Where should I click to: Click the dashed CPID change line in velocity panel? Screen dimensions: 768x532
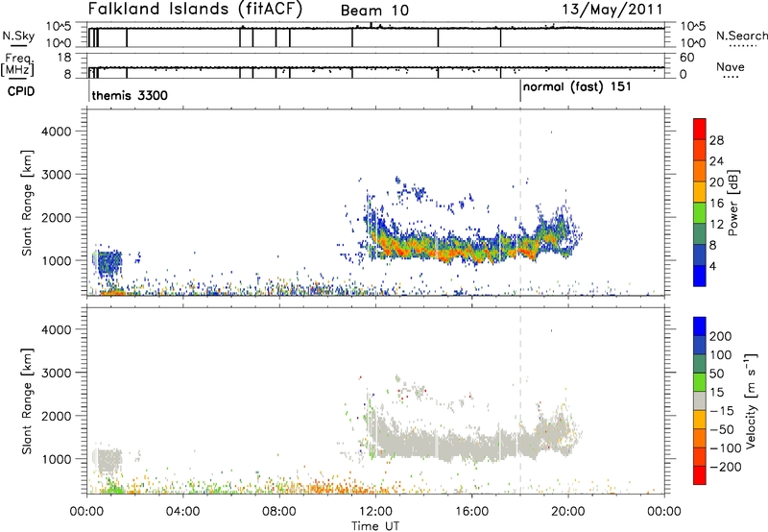[x=520, y=400]
